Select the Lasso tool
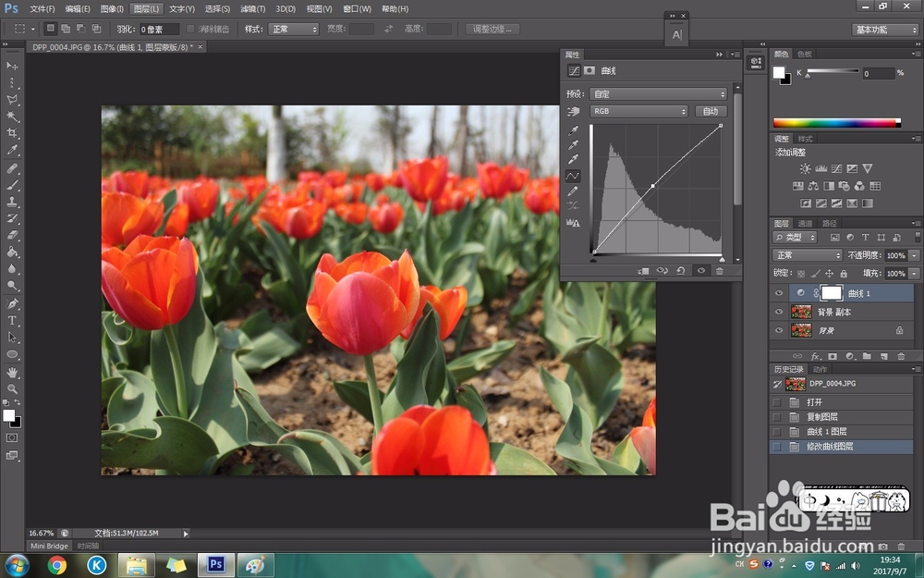Image resolution: width=924 pixels, height=578 pixels. 12,99
